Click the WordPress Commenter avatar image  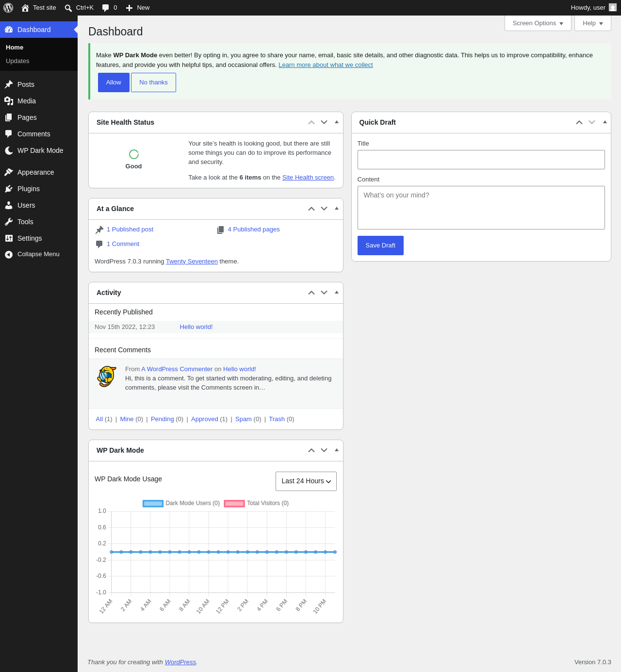(x=107, y=377)
